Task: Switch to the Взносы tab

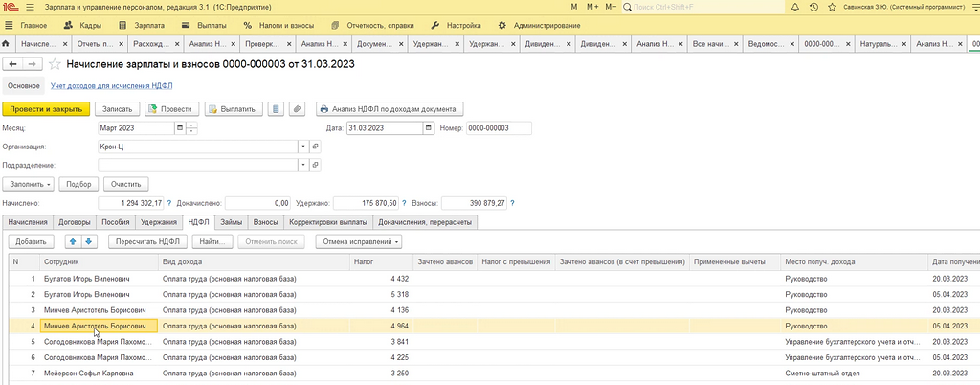Action: [266, 222]
